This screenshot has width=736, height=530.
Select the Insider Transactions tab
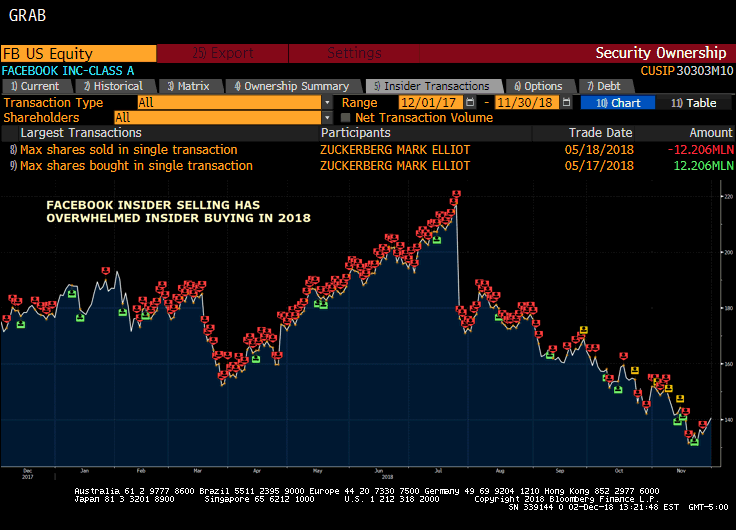pyautogui.click(x=432, y=86)
